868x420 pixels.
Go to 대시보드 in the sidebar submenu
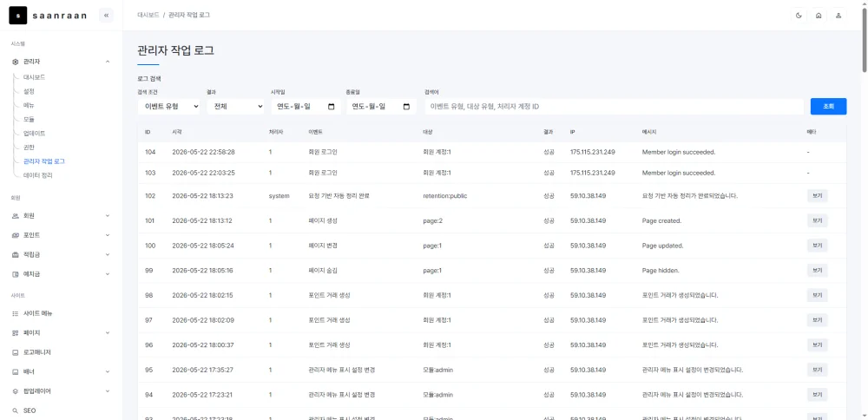point(35,77)
